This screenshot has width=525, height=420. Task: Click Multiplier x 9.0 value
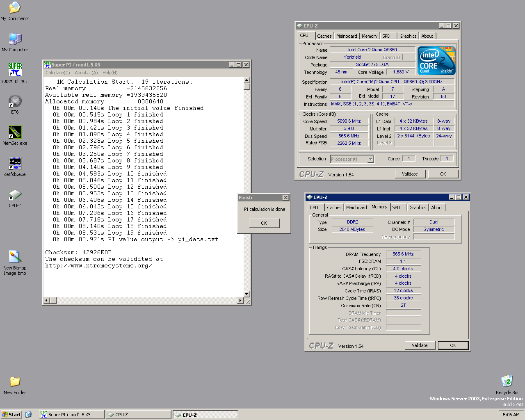tap(349, 129)
